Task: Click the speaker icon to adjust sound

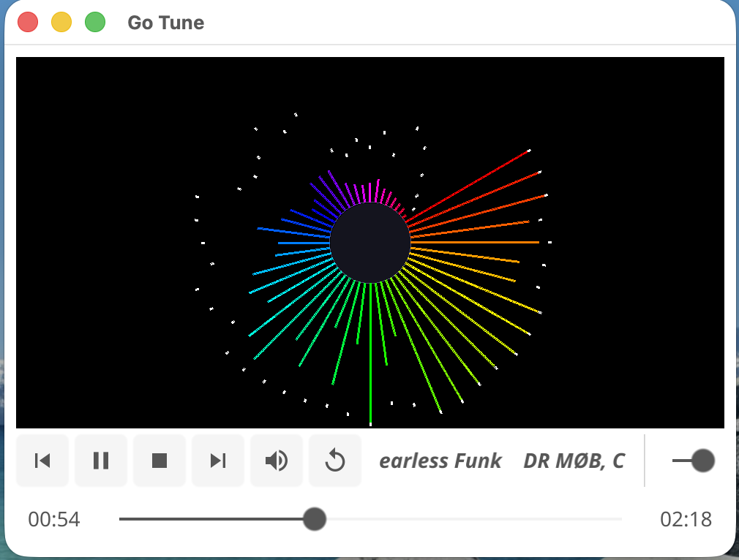Action: 277,461
